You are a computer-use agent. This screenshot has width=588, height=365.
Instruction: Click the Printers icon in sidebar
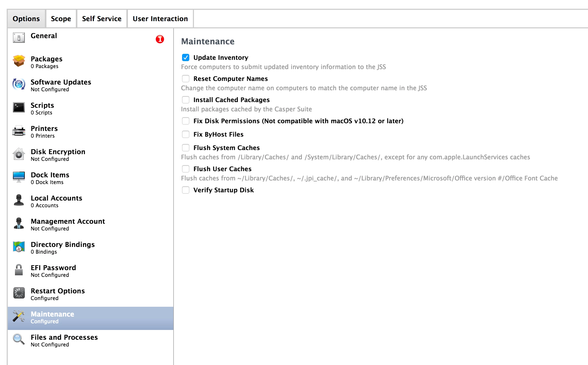pyautogui.click(x=19, y=131)
